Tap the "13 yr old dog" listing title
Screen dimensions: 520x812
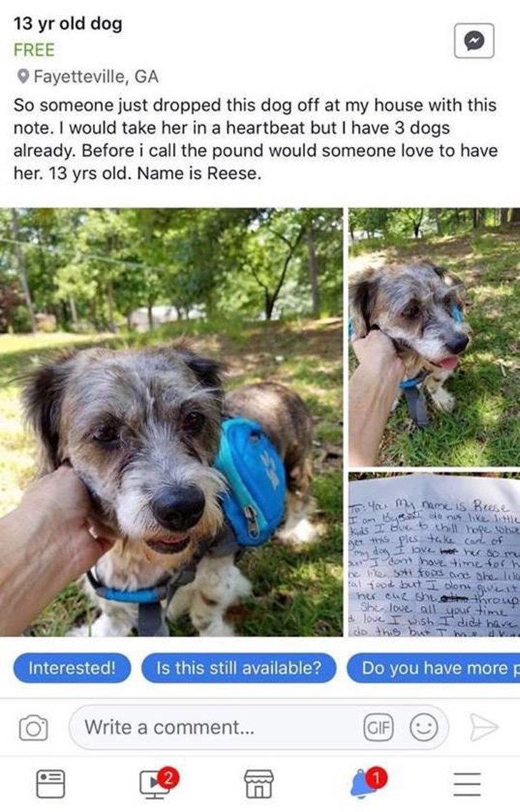click(68, 24)
